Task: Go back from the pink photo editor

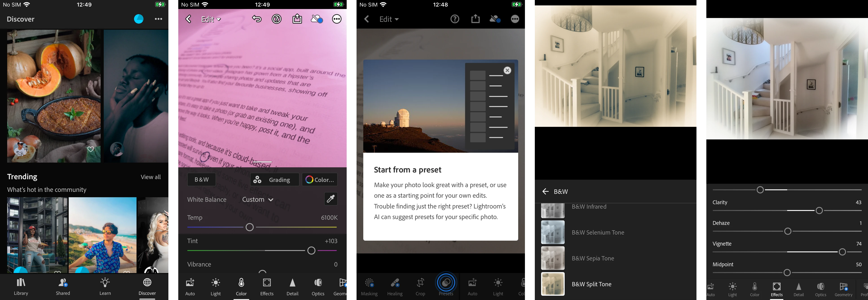Action: 188,19
